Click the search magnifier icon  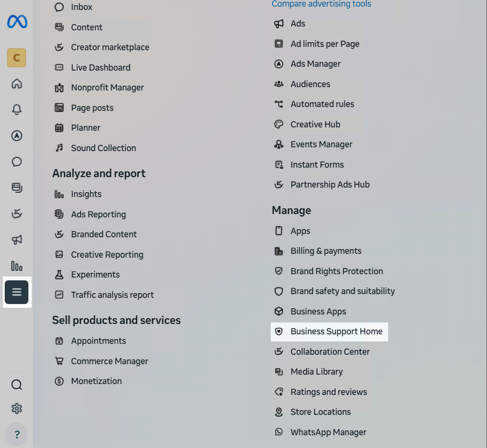click(x=17, y=385)
